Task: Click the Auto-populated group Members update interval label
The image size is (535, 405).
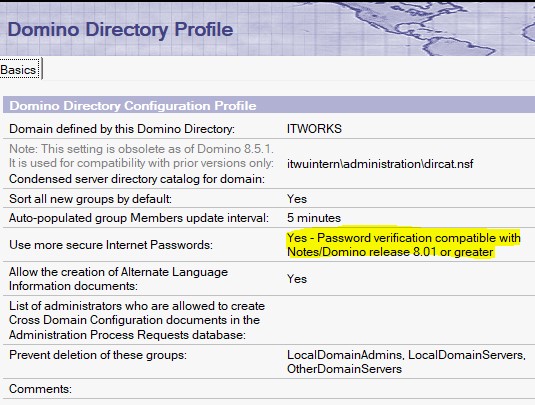Action: (139, 218)
